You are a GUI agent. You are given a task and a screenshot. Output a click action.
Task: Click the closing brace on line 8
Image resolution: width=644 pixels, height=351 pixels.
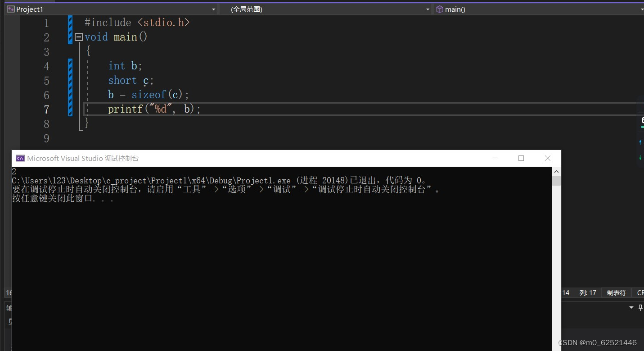coord(87,123)
